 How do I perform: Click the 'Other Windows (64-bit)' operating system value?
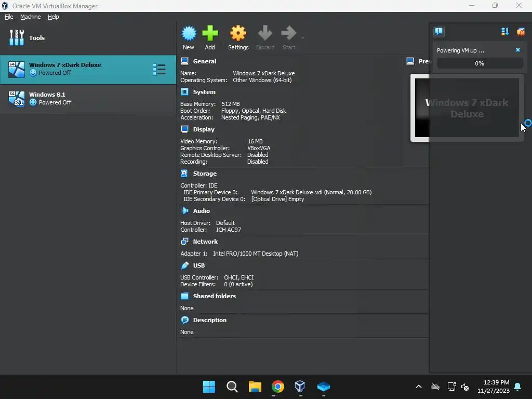pyautogui.click(x=262, y=80)
